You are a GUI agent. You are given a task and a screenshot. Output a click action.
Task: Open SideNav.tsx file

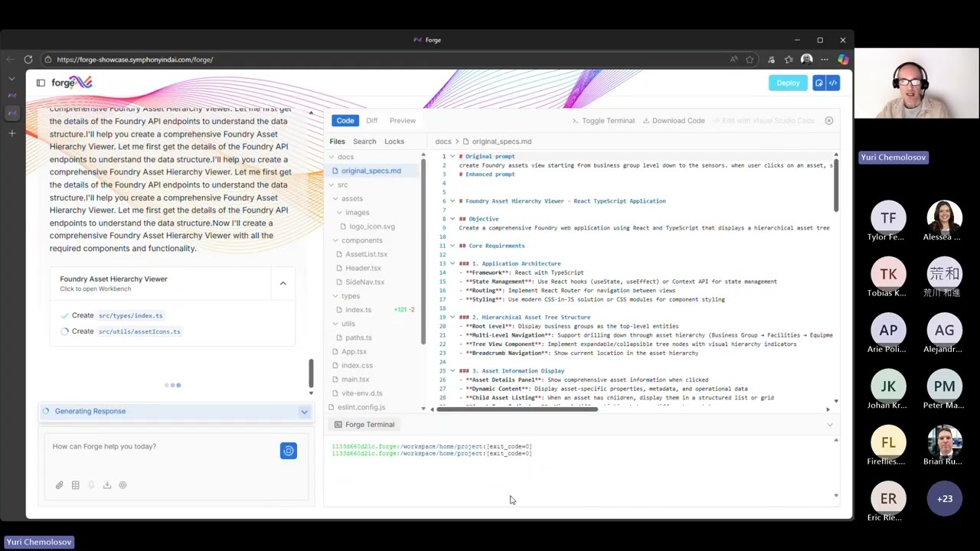click(365, 282)
